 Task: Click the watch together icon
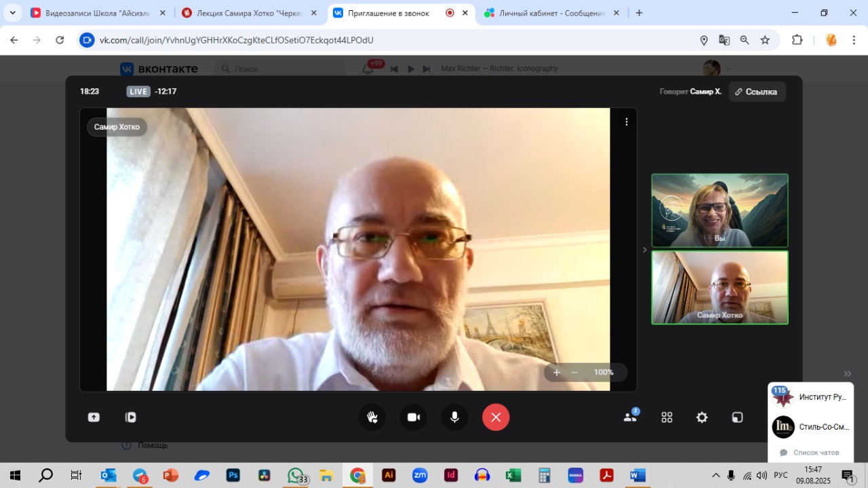131,417
